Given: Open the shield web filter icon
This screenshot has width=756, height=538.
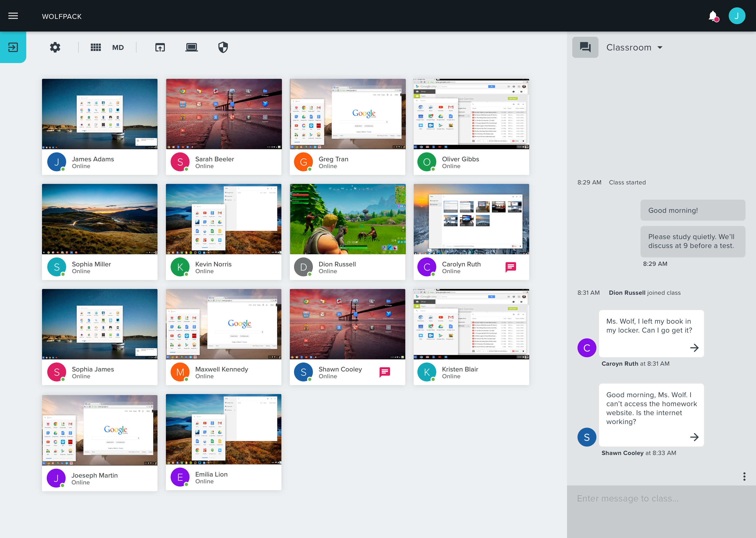Looking at the screenshot, I should (223, 47).
